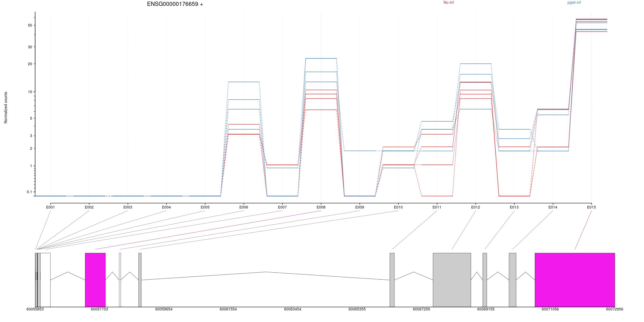The width and height of the screenshot is (644, 322).
Task: Click the E002 exon label
Action: (x=89, y=207)
